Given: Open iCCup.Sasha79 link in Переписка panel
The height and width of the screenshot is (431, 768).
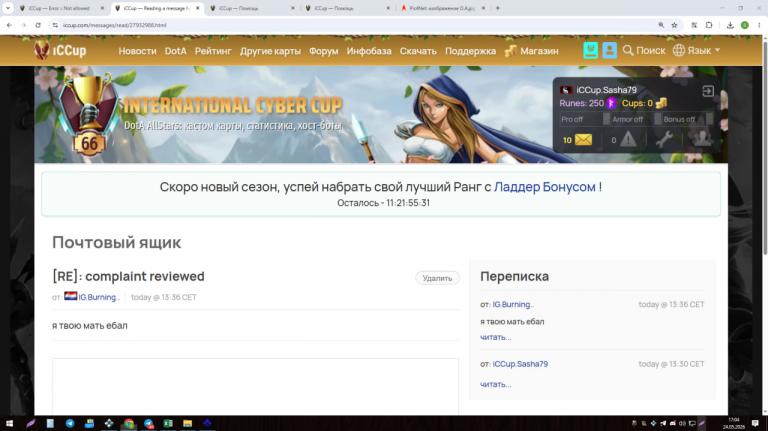Looking at the screenshot, I should 520,364.
